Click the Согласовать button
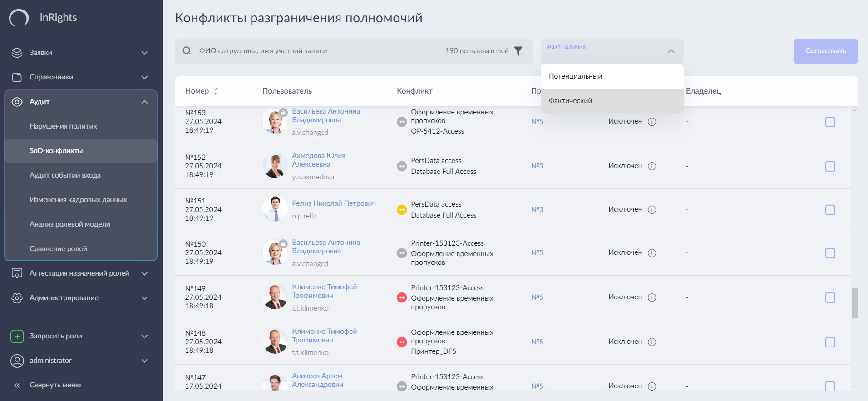The height and width of the screenshot is (401, 868). pos(826,51)
